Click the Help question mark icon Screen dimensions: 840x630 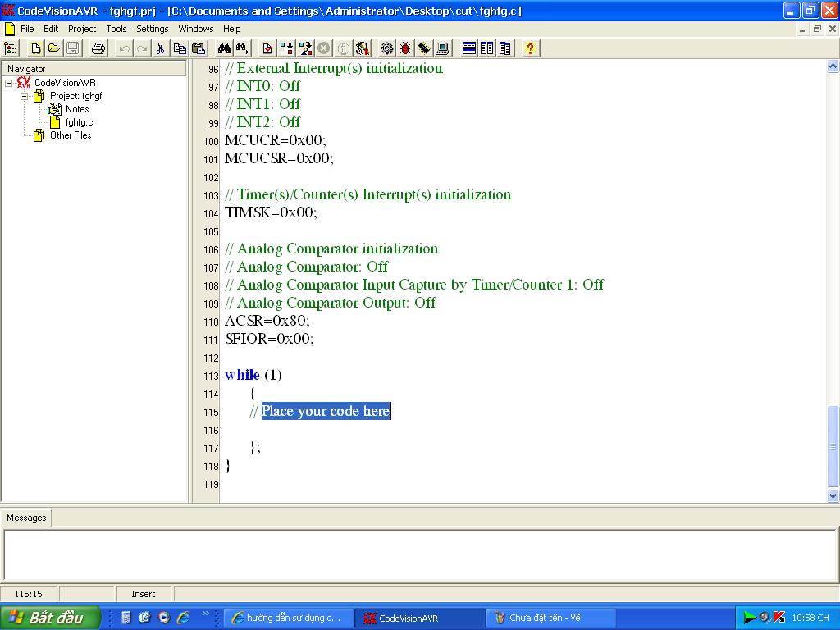(531, 48)
